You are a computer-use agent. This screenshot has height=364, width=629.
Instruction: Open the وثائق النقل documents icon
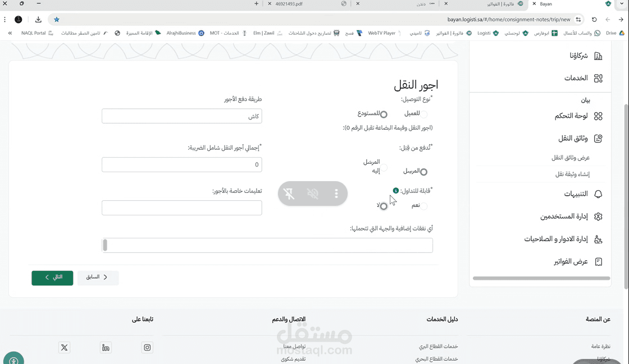(x=598, y=137)
